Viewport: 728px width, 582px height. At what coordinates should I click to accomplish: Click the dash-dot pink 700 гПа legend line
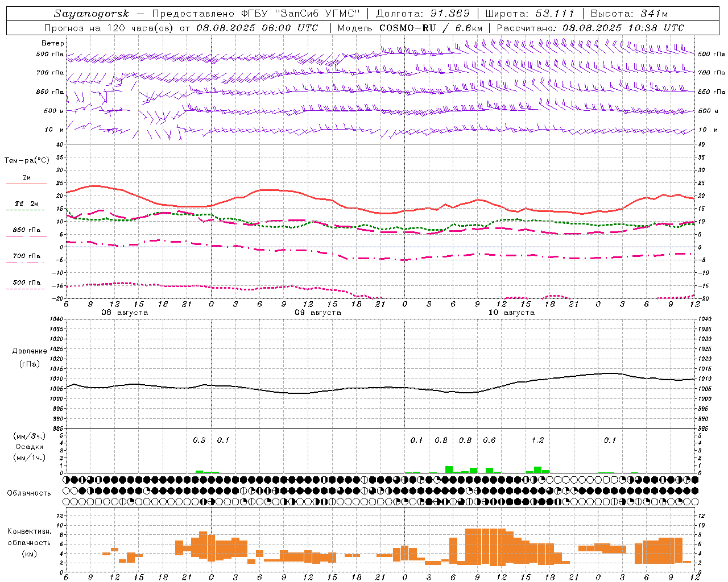click(x=25, y=263)
